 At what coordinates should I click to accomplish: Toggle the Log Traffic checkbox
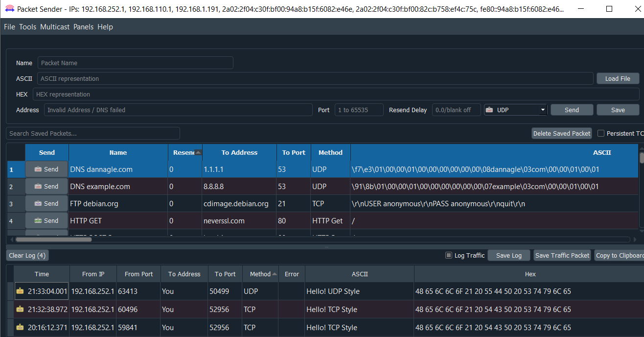click(448, 255)
